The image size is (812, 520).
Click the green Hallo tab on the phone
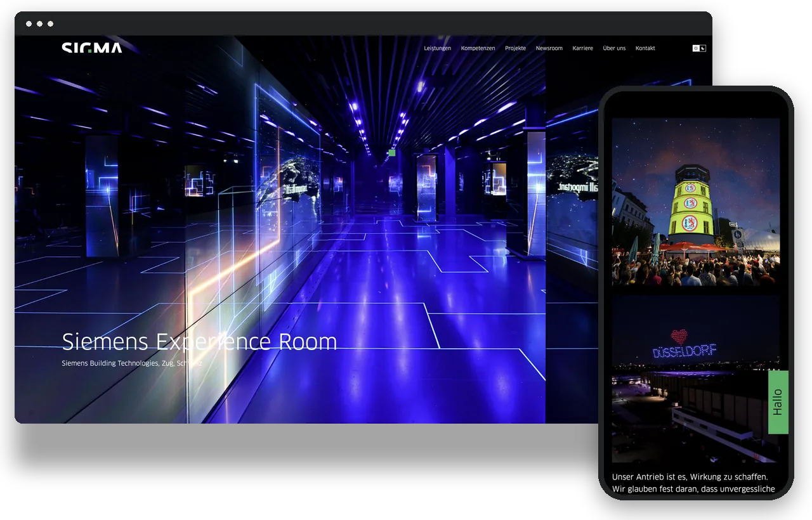pos(778,402)
